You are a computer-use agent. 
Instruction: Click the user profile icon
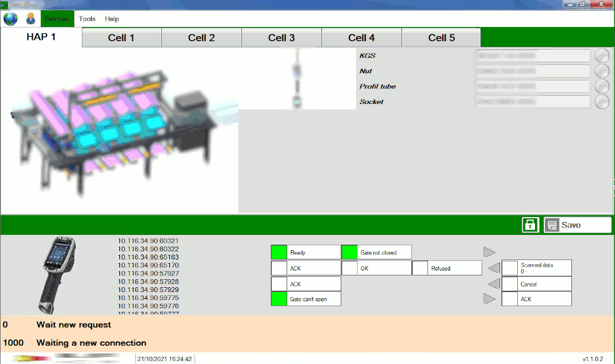pyautogui.click(x=30, y=19)
